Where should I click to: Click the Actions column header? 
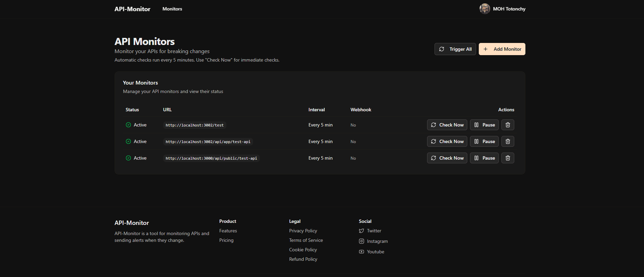point(506,110)
